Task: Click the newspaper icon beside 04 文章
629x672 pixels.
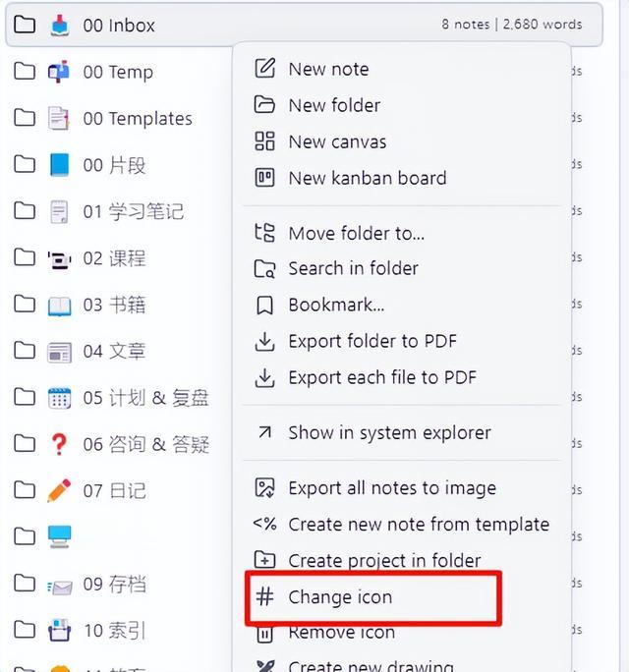Action: click(x=59, y=353)
